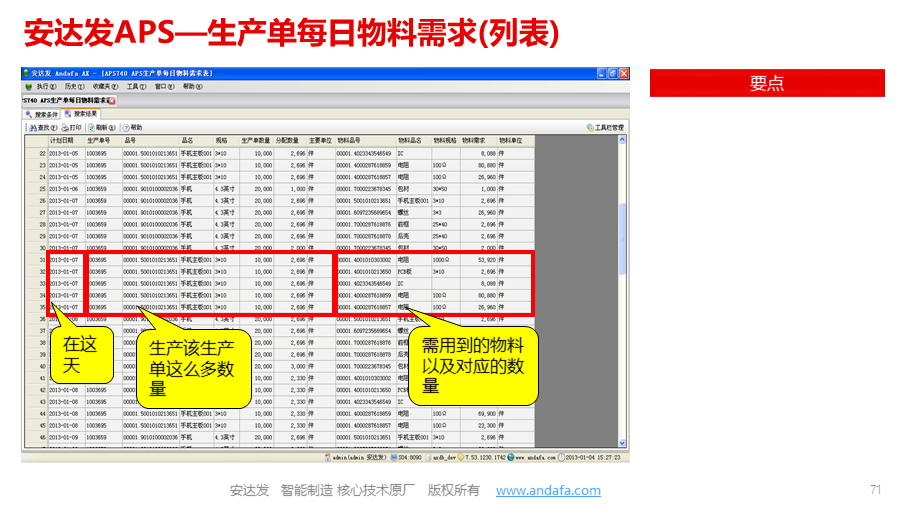This screenshot has width=907, height=509.
Task: Click the globe icon beside www.andafa.com in status bar
Action: point(511,458)
